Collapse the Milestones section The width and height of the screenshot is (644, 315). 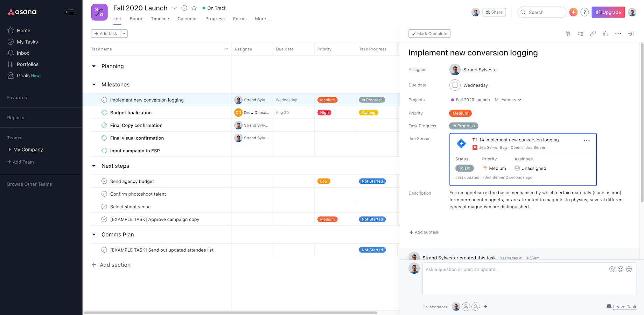[94, 85]
